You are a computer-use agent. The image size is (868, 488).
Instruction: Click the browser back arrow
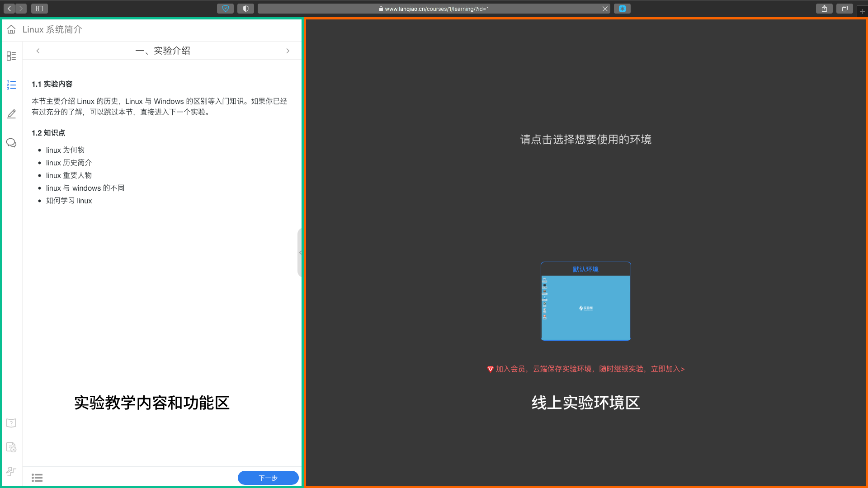click(x=9, y=8)
